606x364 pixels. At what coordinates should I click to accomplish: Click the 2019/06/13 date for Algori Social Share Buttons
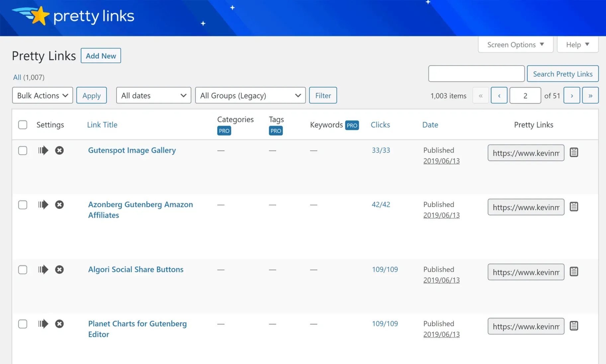(442, 280)
